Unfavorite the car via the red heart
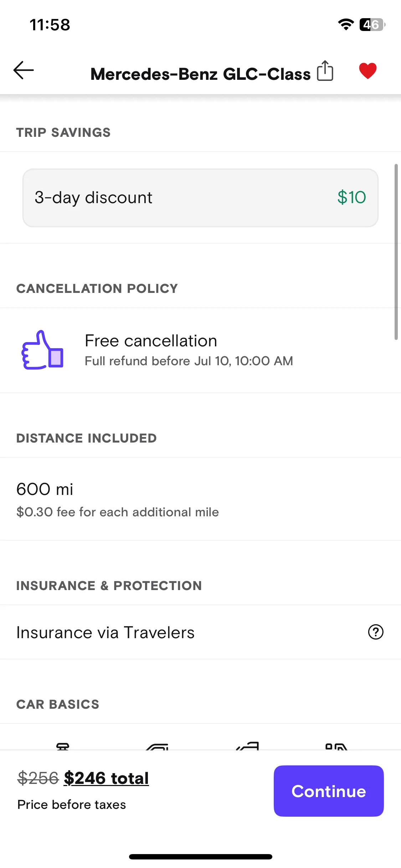 367,71
